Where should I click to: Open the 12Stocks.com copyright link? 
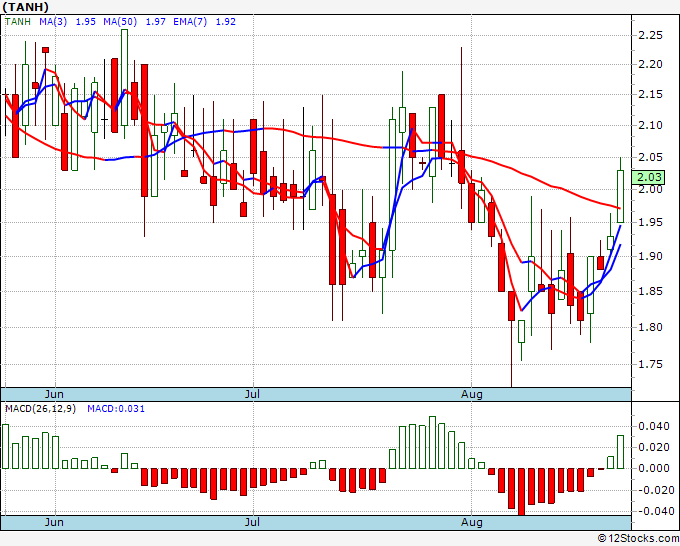coord(638,539)
